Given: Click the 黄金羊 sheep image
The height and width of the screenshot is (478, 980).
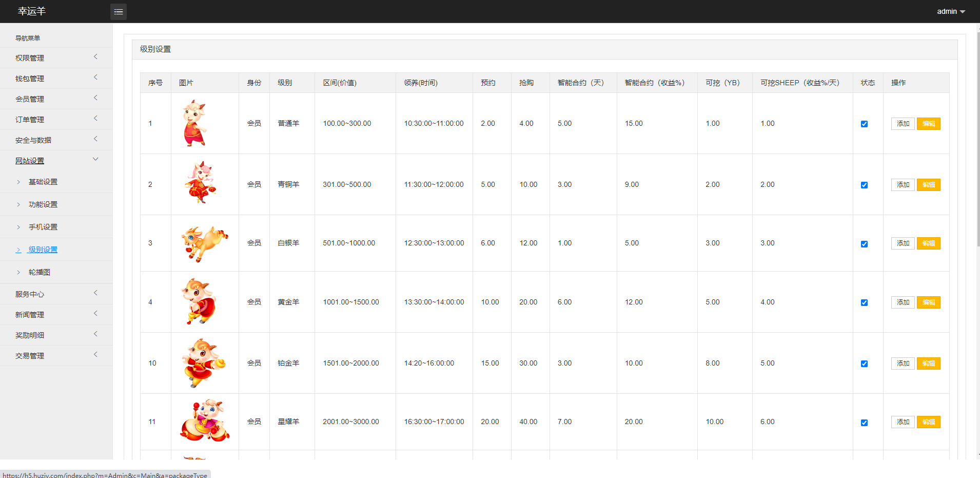Looking at the screenshot, I should [199, 301].
